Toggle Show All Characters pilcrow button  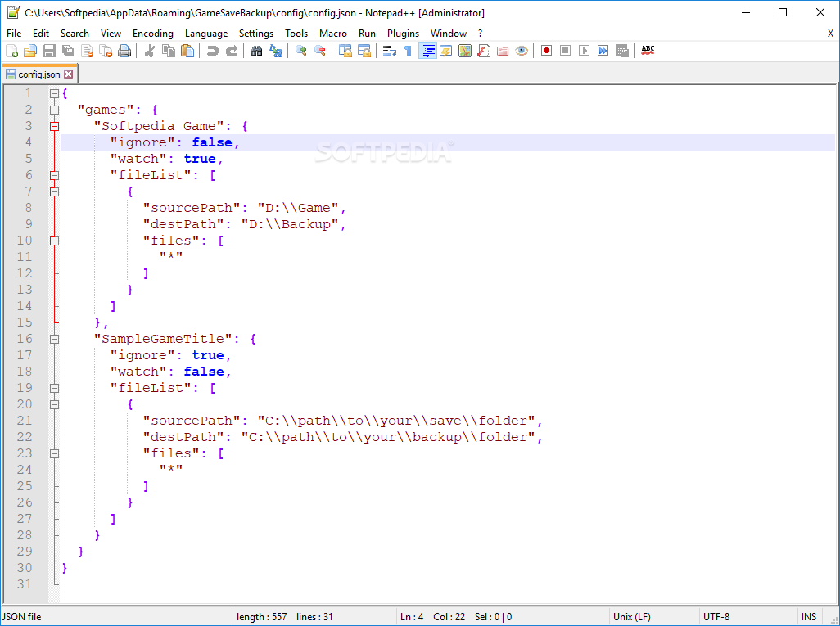coord(409,51)
